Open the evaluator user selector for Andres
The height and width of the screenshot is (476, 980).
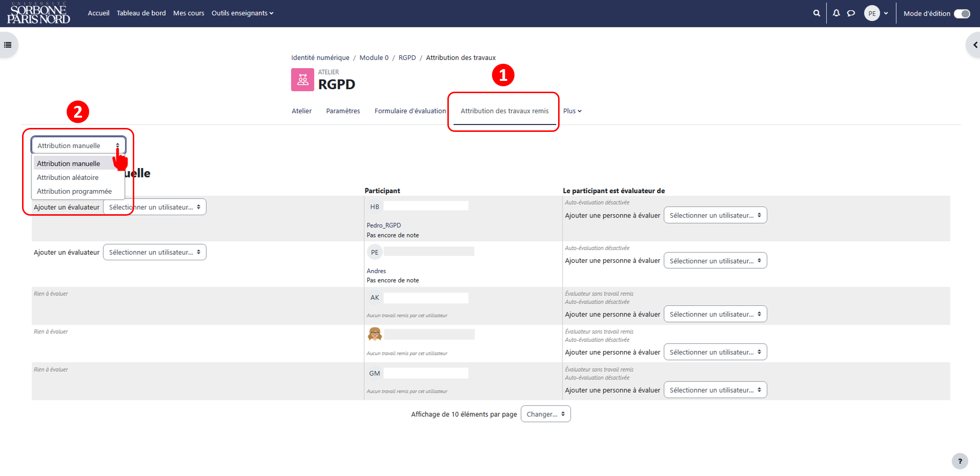coord(154,252)
